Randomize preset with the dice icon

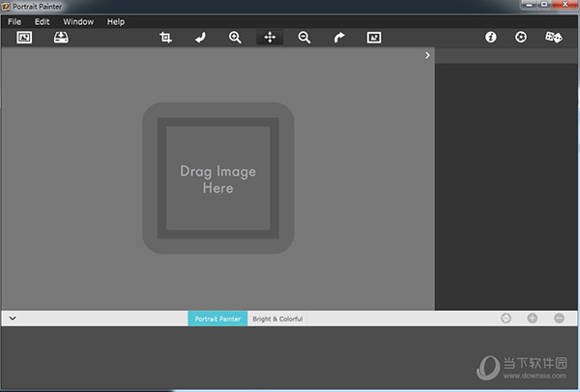(554, 37)
